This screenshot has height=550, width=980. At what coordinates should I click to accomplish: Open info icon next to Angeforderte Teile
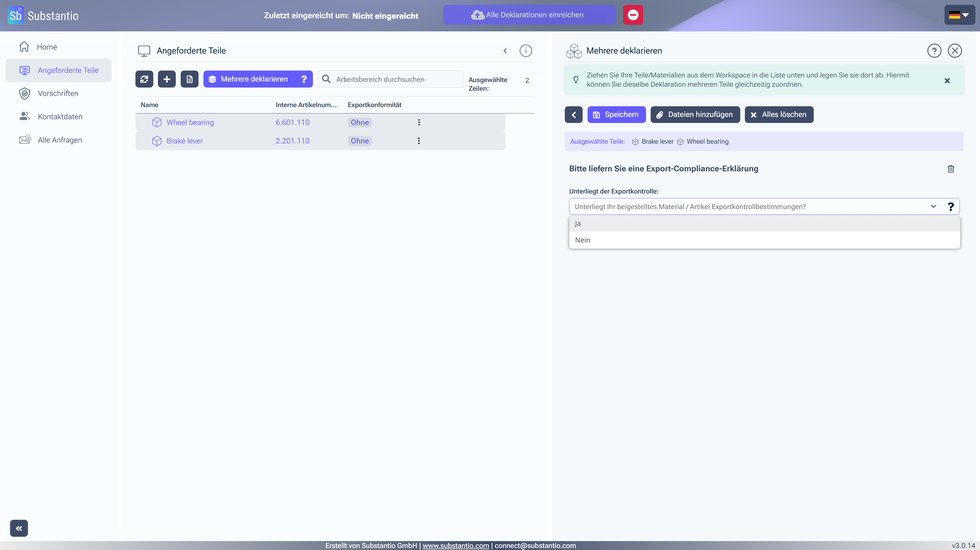tap(525, 51)
